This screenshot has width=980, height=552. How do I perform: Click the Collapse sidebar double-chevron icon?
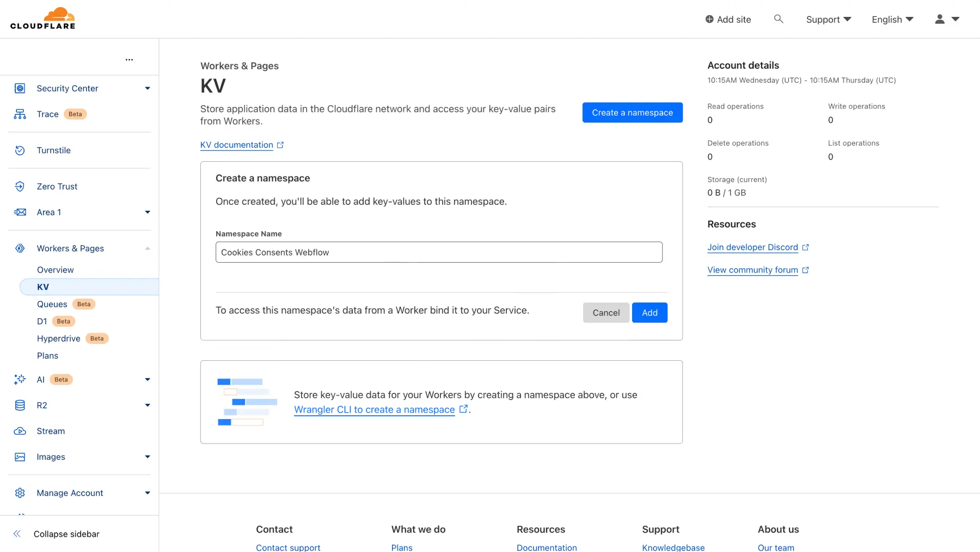pyautogui.click(x=17, y=534)
